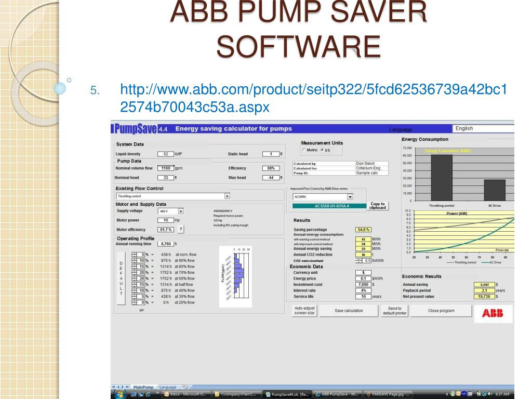Open the abb.com product URL link
The image size is (532, 399).
tap(313, 98)
